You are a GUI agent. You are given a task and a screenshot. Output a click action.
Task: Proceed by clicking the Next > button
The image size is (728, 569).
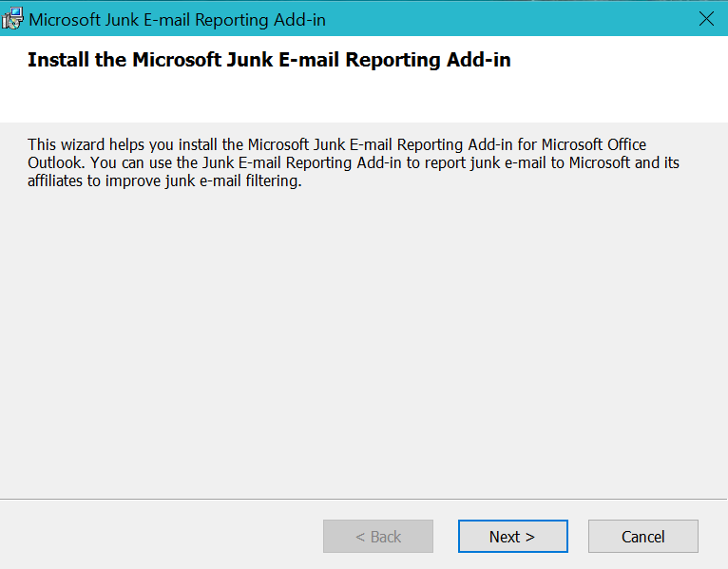click(x=512, y=537)
